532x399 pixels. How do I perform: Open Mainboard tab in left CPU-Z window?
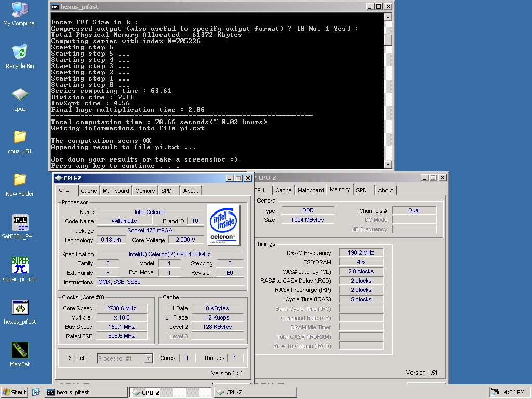point(116,191)
